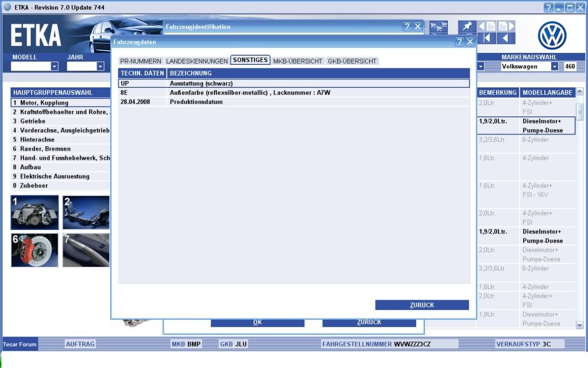Open the Volkswagen brand dropdown
The height and width of the screenshot is (368, 588).
[554, 67]
